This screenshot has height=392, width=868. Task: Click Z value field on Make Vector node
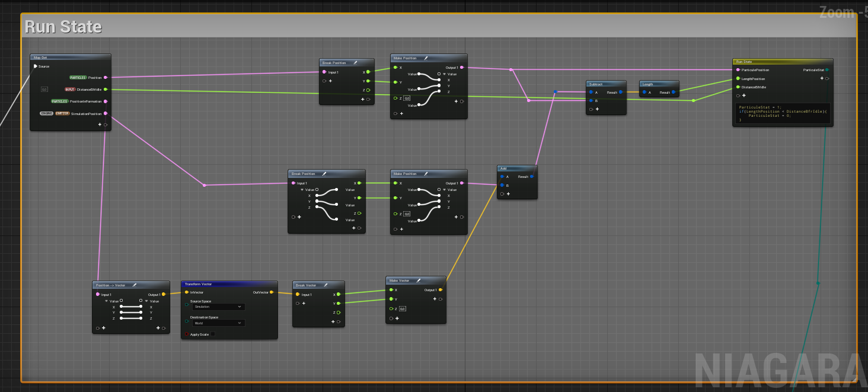(403, 309)
